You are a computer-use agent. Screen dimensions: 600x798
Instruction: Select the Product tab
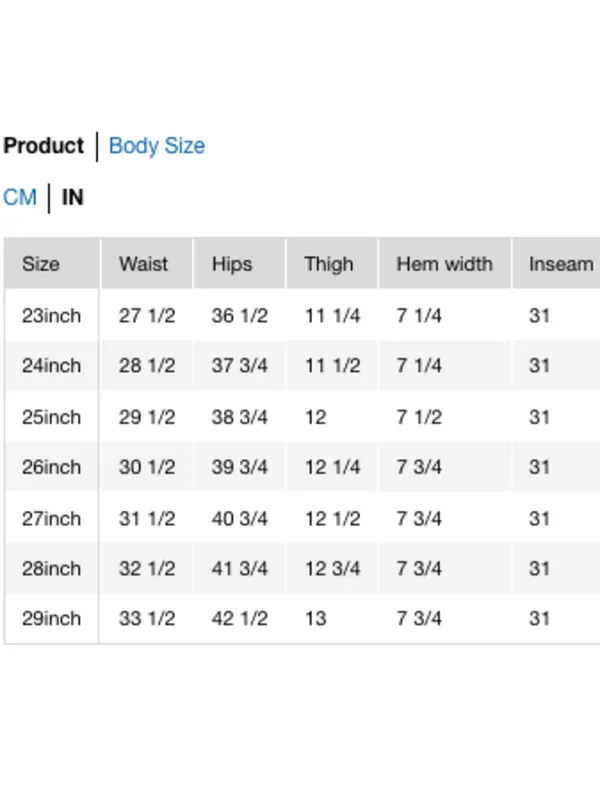[x=44, y=146]
